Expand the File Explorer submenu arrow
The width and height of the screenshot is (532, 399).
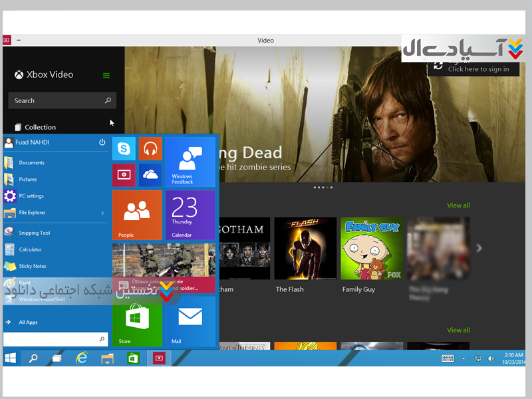point(102,213)
